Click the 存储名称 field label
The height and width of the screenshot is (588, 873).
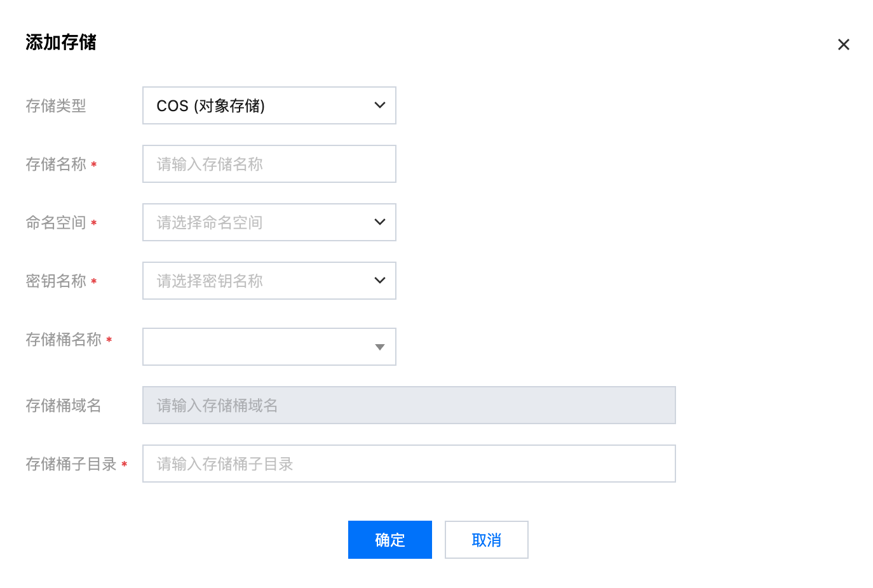point(56,164)
